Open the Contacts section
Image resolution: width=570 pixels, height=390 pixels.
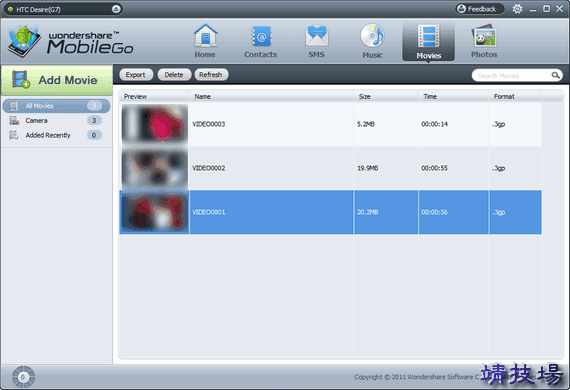[x=261, y=41]
